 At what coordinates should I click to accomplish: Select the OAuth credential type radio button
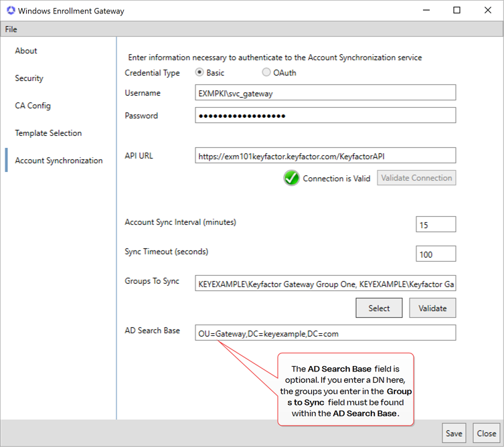266,73
